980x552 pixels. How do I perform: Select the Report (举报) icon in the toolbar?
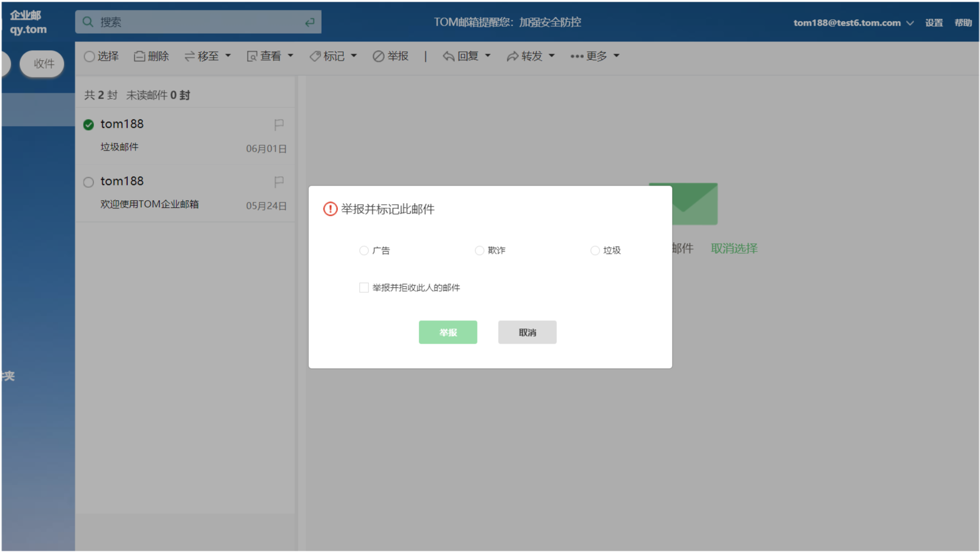[378, 56]
